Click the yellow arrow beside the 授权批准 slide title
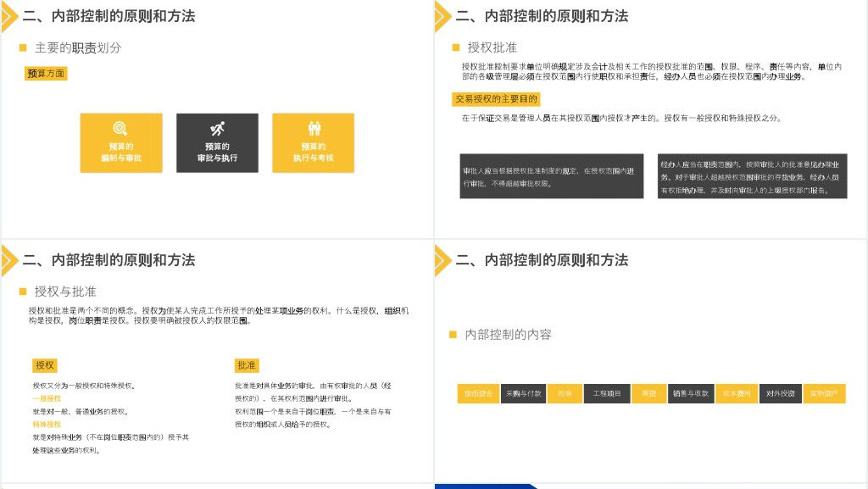 [442, 16]
